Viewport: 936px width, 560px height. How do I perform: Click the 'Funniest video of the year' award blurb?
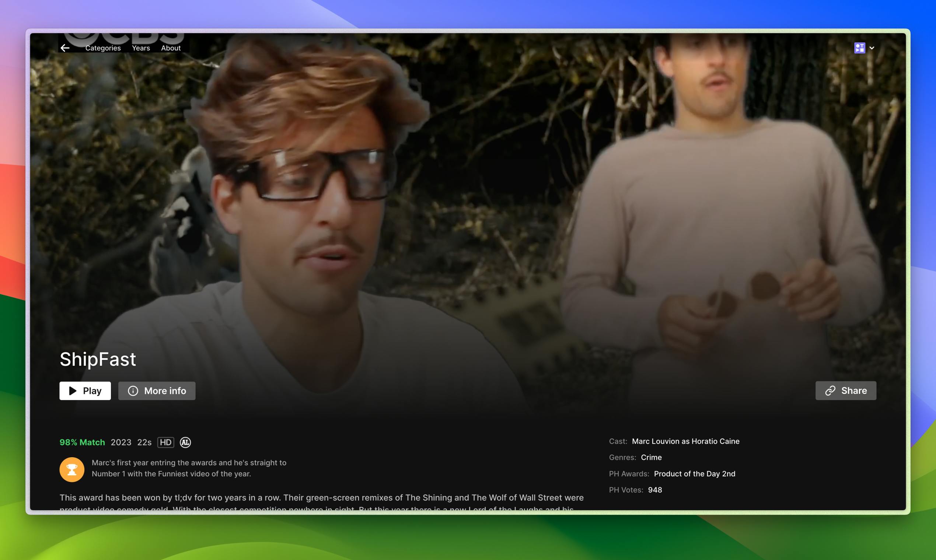pos(189,468)
